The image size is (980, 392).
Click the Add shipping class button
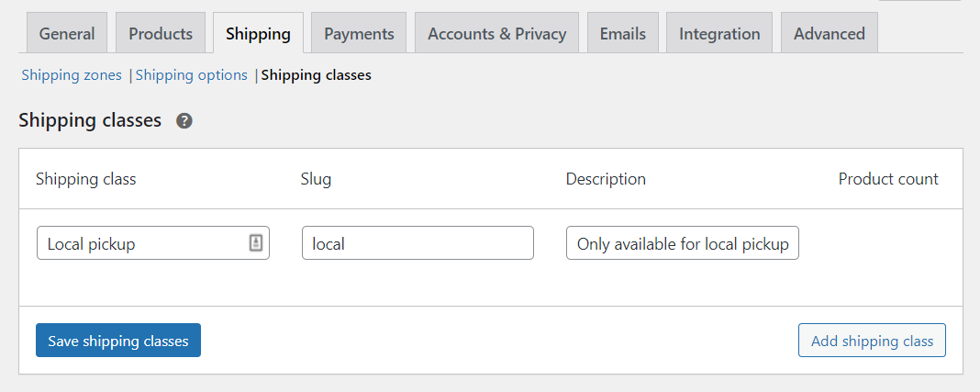(x=872, y=341)
